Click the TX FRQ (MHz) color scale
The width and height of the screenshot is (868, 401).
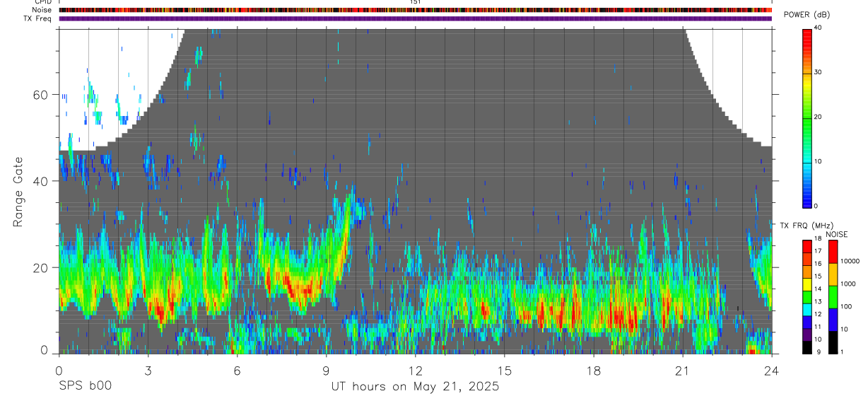point(808,296)
